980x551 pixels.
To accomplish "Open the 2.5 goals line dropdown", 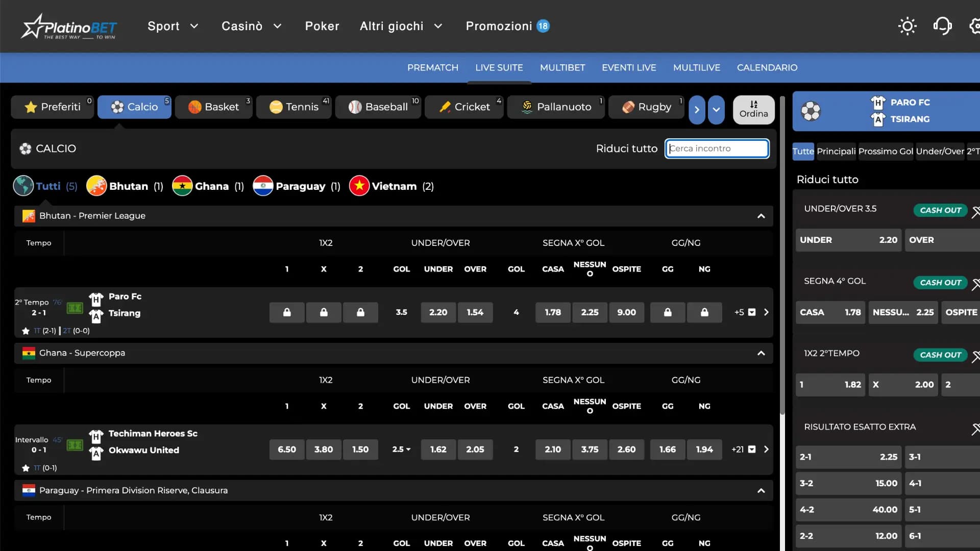I will pyautogui.click(x=401, y=449).
